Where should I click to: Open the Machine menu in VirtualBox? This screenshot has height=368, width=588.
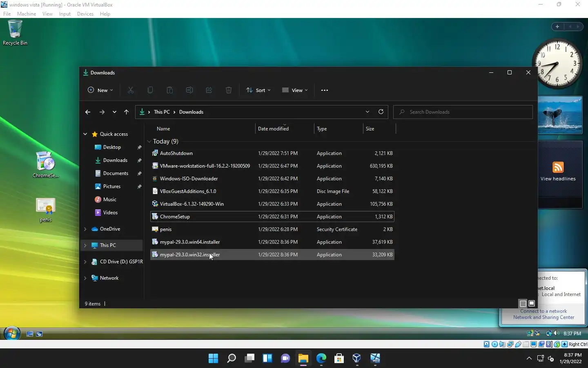click(27, 14)
